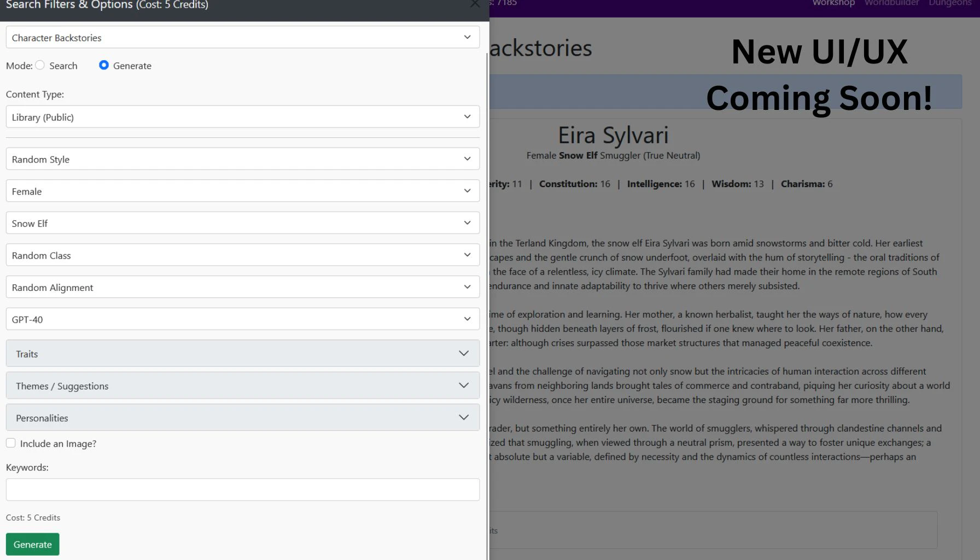Click the panel's vertical scrollbar
Screen dimensions: 980x560
tap(487, 273)
